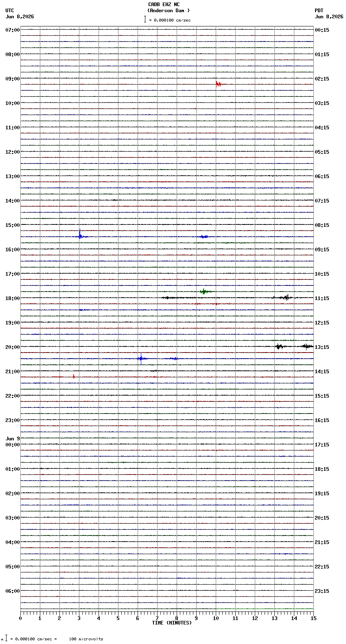Click the 0 minute tick label on axis
The height and width of the screenshot is (644, 346).
pyautogui.click(x=20, y=618)
